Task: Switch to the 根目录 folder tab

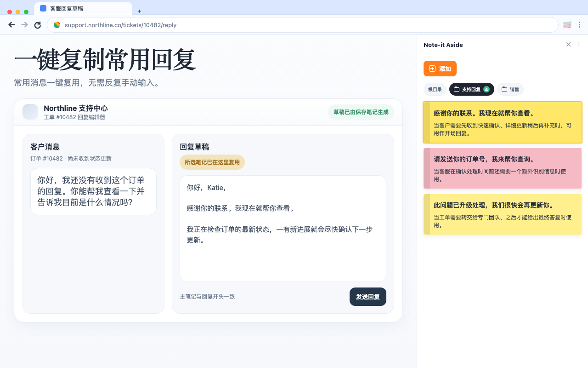Action: (x=435, y=89)
